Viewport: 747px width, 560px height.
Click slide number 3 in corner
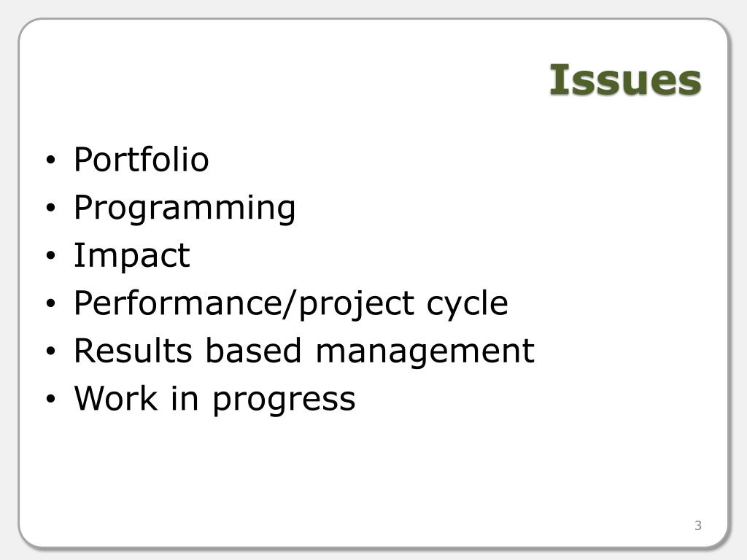[698, 526]
